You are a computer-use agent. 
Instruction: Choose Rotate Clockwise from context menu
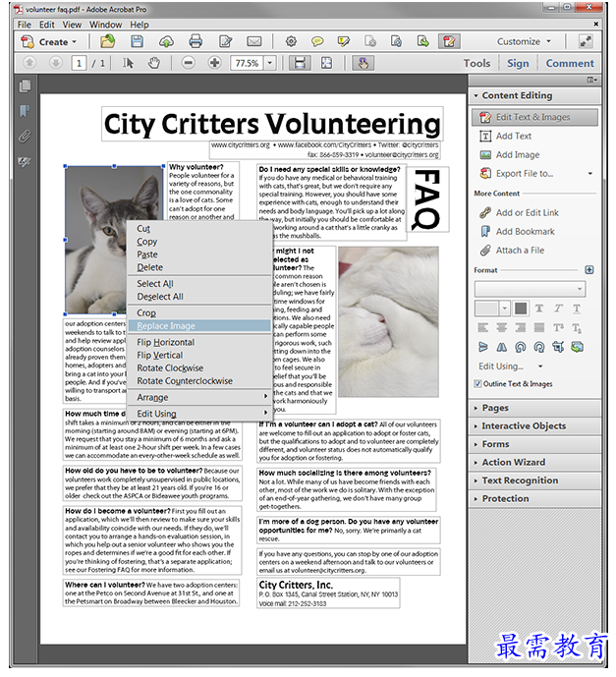[x=199, y=368]
